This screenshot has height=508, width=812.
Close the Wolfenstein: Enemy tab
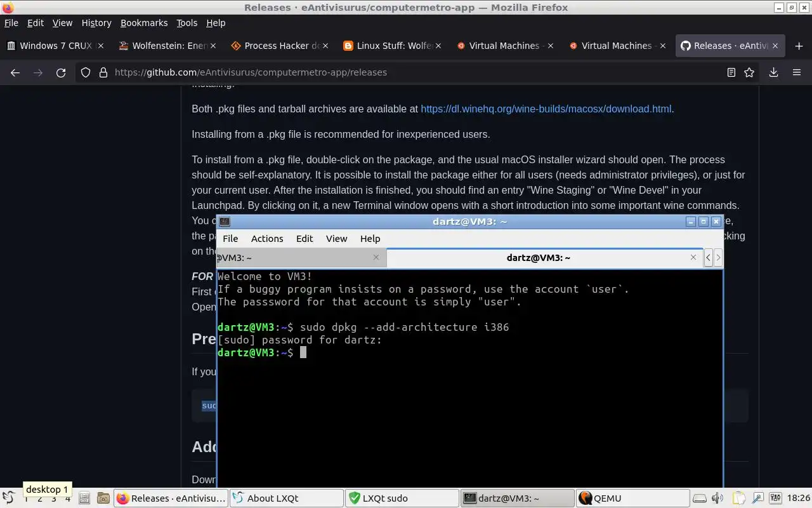(x=213, y=46)
